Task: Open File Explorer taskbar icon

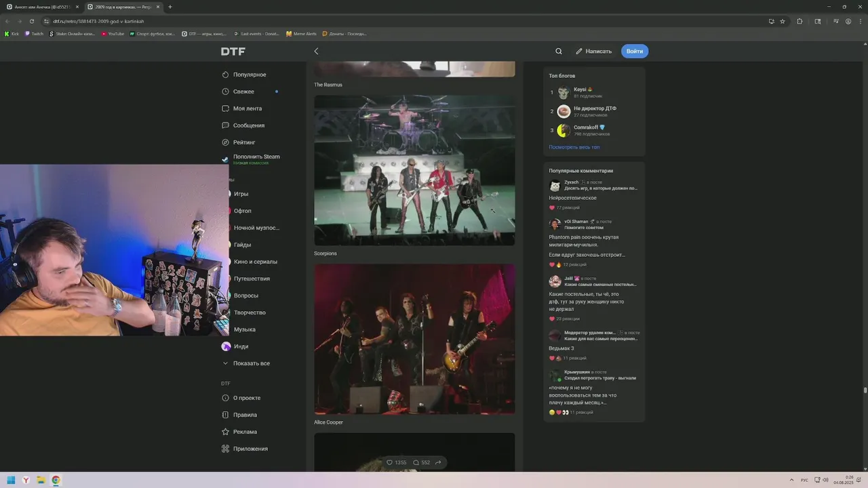Action: pyautogui.click(x=41, y=480)
